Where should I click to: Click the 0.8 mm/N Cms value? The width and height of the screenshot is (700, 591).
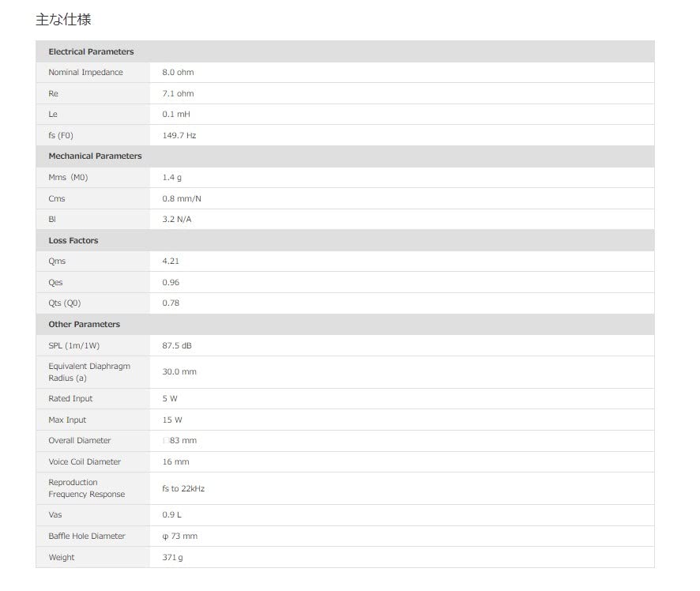click(181, 198)
